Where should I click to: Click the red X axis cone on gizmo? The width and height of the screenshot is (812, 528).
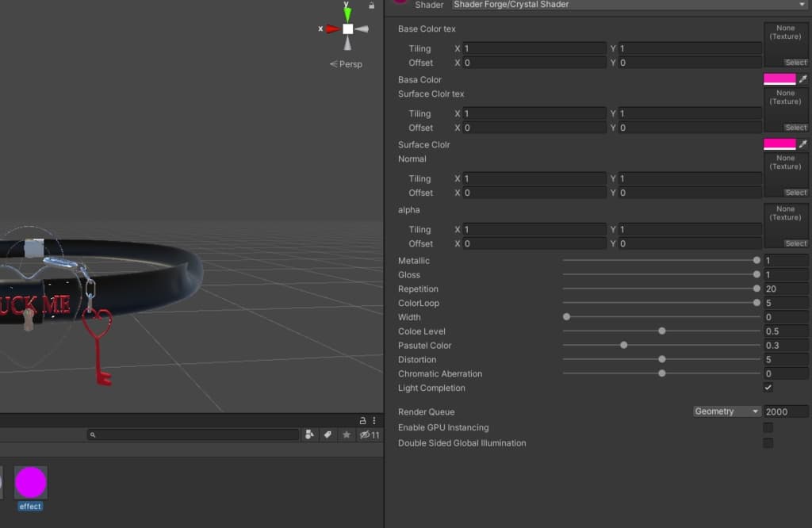[x=331, y=29]
